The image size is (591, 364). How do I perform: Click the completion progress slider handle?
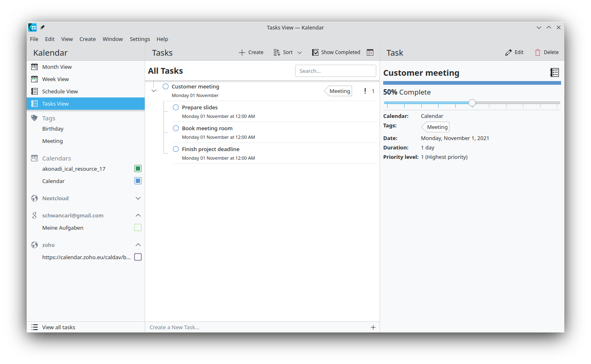[472, 103]
